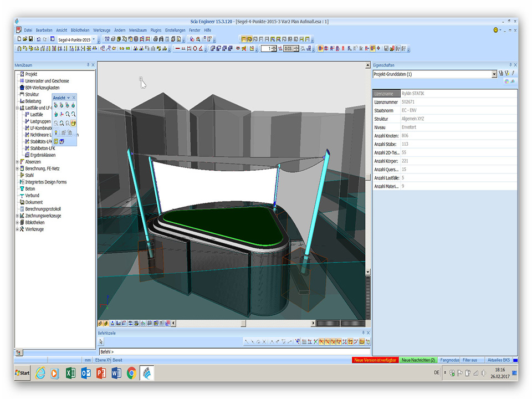Click the Save project icon in toolbar
532x399 pixels.
click(30, 39)
